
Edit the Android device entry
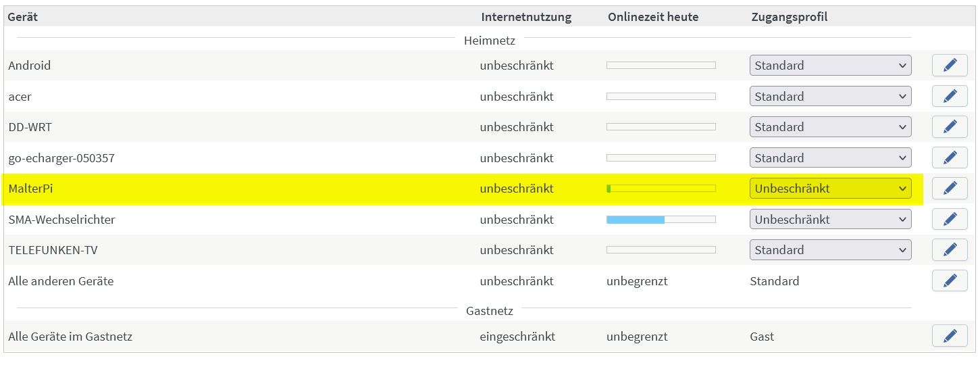pyautogui.click(x=950, y=66)
